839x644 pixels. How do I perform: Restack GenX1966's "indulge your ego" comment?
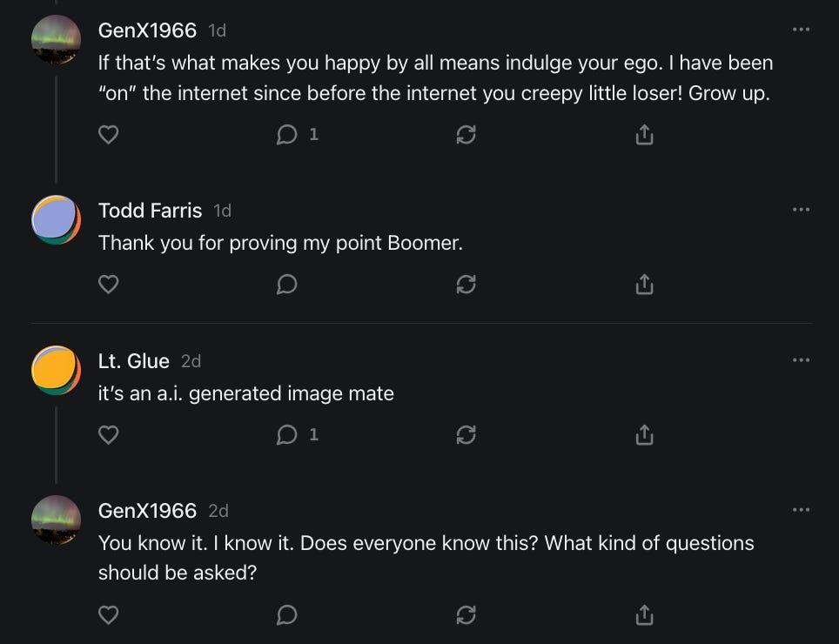(466, 135)
